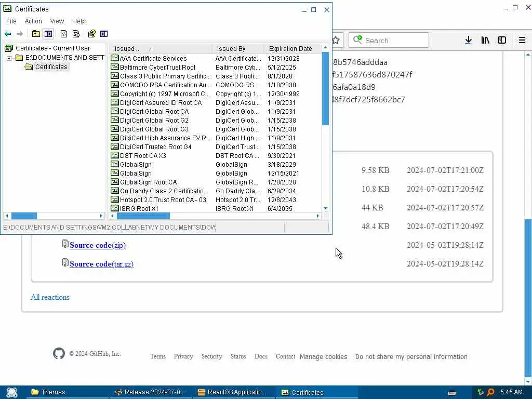This screenshot has height=399, width=532.
Task: Click the AAA Certificate Services certificate icon
Action: click(x=115, y=58)
